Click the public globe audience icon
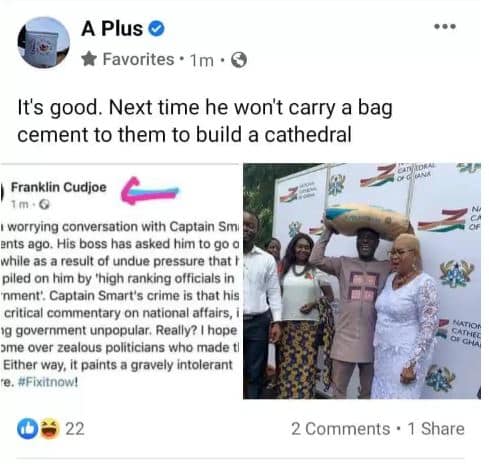The height and width of the screenshot is (464, 489). click(x=239, y=60)
